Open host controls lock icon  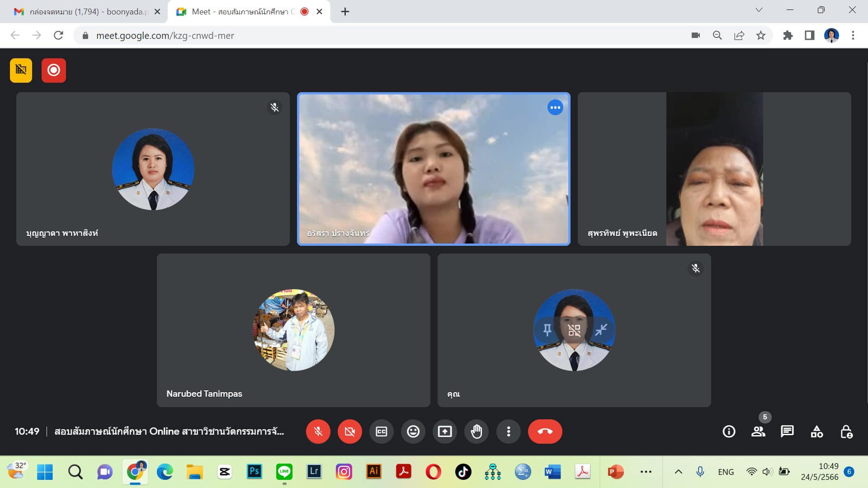[x=846, y=432]
